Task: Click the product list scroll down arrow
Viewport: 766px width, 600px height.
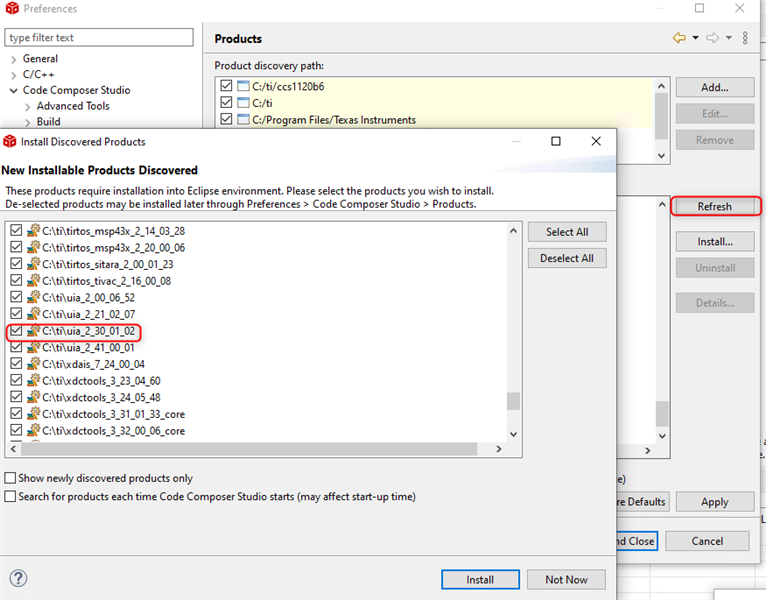Action: [x=513, y=434]
